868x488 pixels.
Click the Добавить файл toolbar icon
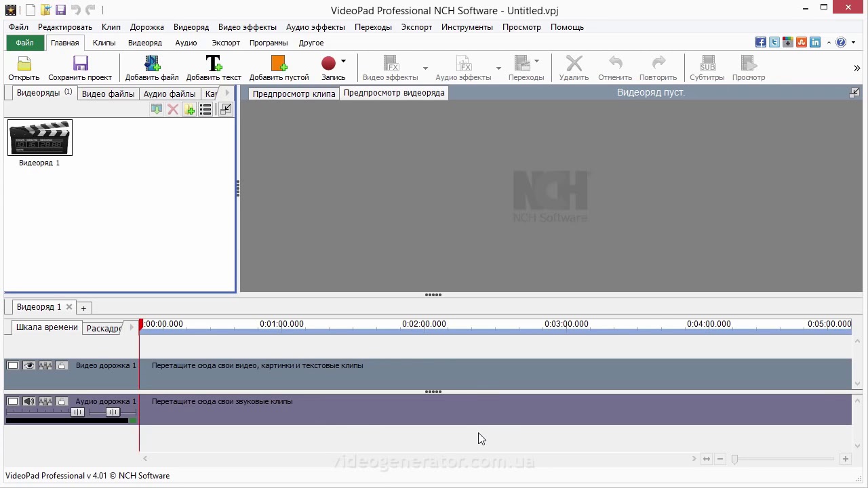coord(152,64)
